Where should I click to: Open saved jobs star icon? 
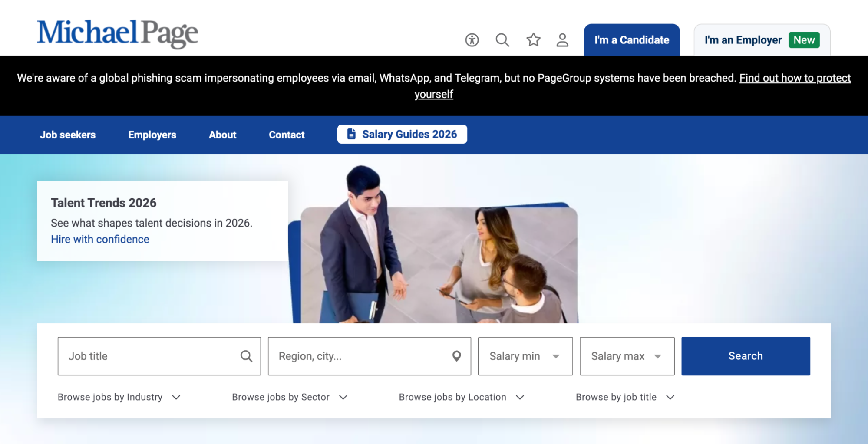coord(533,40)
